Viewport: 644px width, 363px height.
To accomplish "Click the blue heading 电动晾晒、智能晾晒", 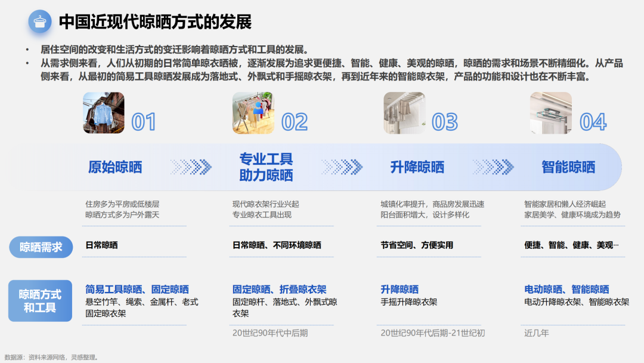I will [x=567, y=290].
